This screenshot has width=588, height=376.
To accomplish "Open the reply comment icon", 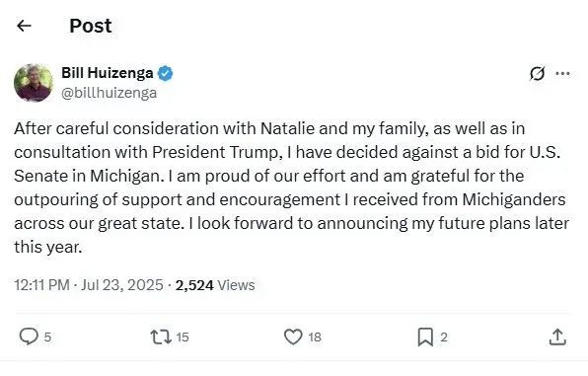I will (29, 337).
